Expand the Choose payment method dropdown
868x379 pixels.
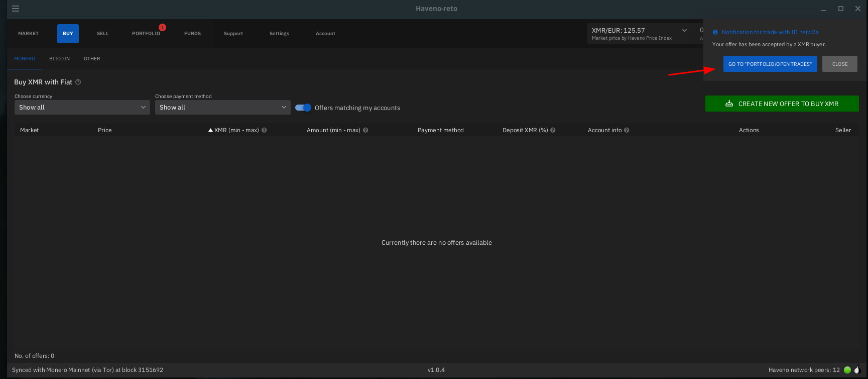coord(223,107)
